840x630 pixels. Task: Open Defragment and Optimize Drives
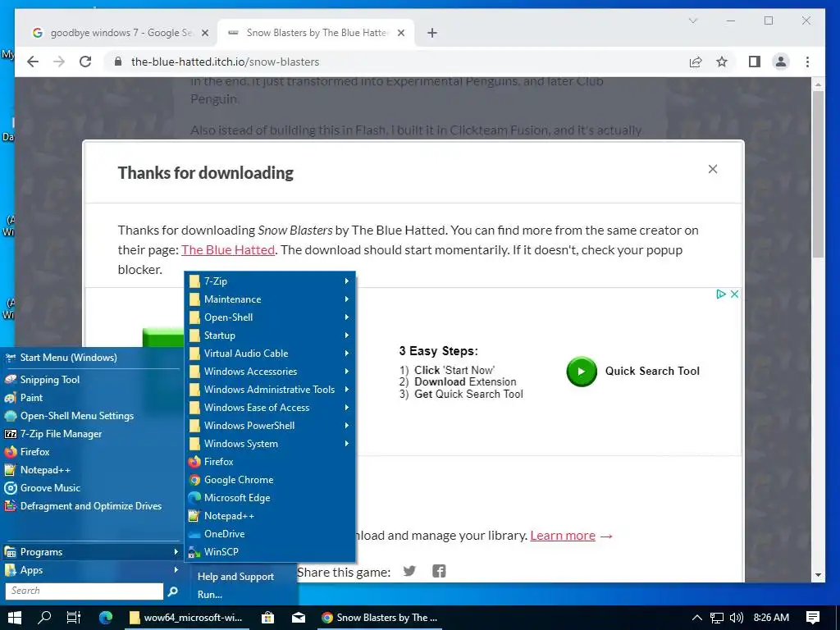[x=92, y=506]
